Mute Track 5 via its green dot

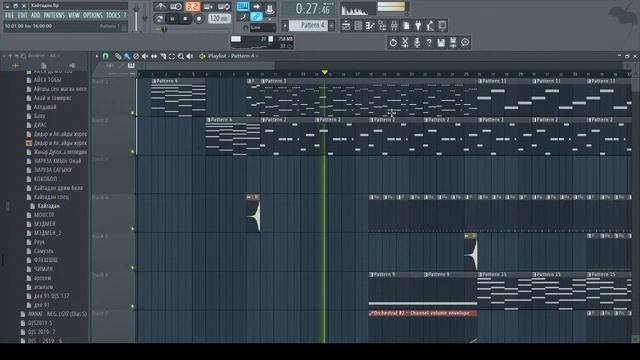132,268
